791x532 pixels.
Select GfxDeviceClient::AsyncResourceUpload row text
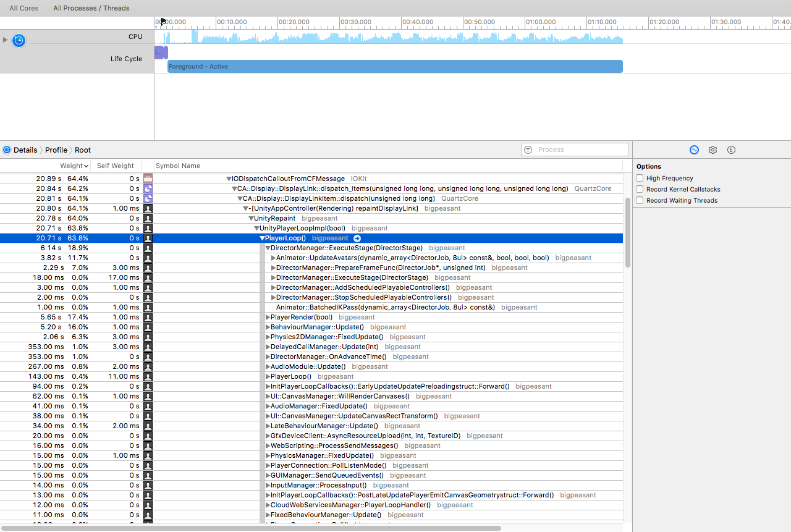point(365,436)
